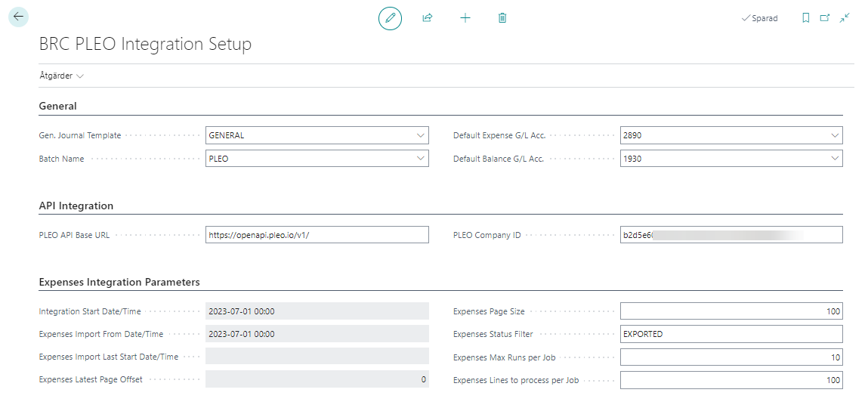Expand Default Expense G/L Acc. dropdown
Image resolution: width=868 pixels, height=405 pixels.
[x=834, y=135]
